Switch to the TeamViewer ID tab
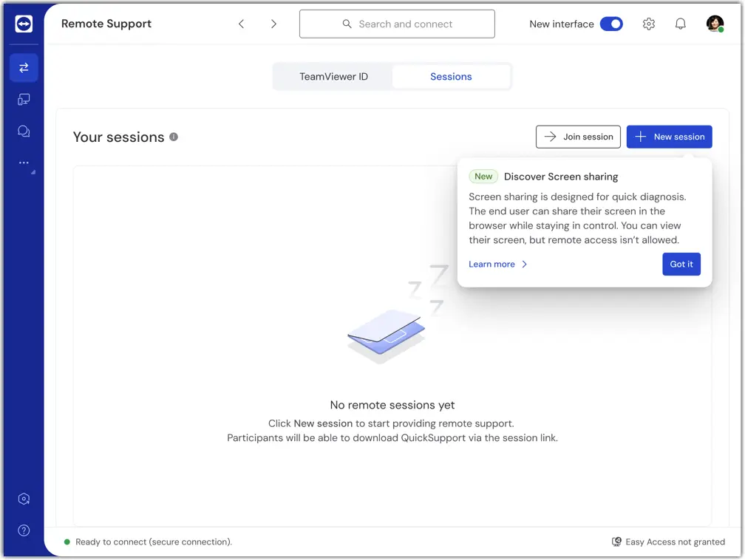This screenshot has width=745, height=560. pos(333,77)
